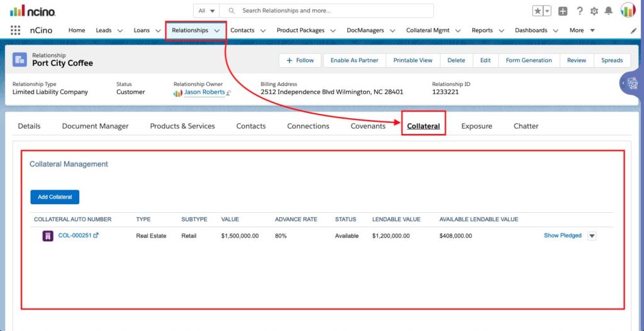Click the Review button
The image size is (644, 331).
[577, 60]
